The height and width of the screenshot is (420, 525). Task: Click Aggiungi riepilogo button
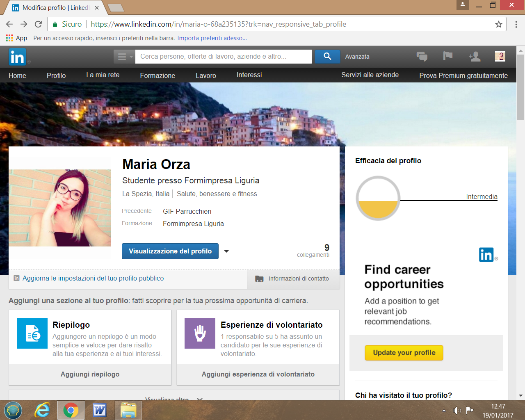[x=90, y=374]
